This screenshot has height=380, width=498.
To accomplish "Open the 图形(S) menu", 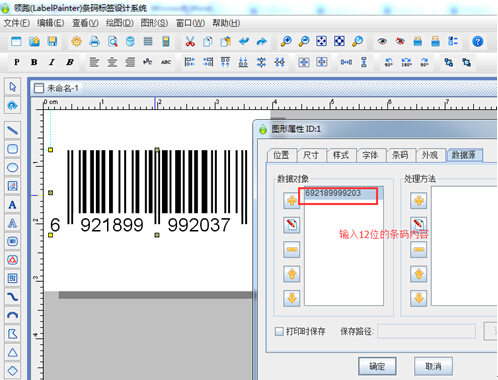I will pos(154,23).
